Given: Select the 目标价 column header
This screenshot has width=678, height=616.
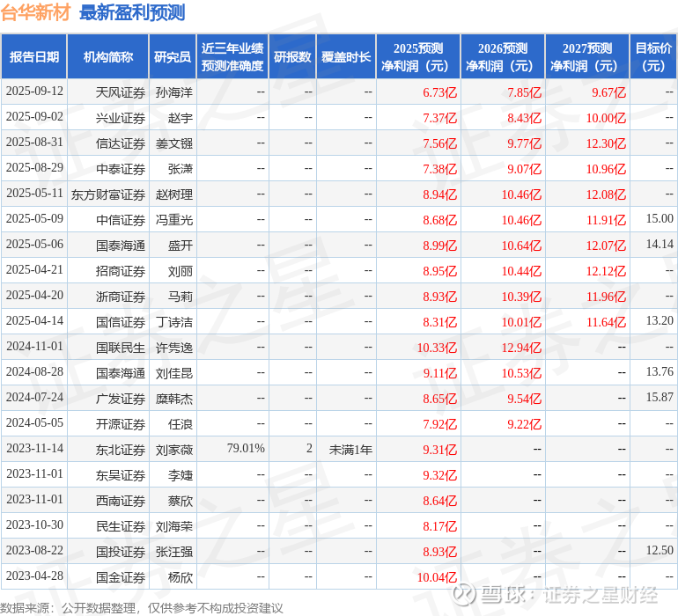Looking at the screenshot, I should [653, 56].
